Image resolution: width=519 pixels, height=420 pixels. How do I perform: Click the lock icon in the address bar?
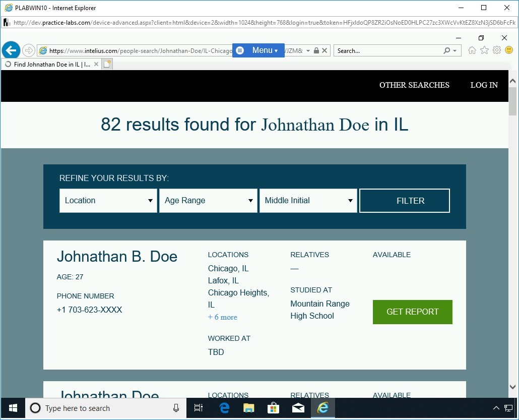tap(316, 50)
